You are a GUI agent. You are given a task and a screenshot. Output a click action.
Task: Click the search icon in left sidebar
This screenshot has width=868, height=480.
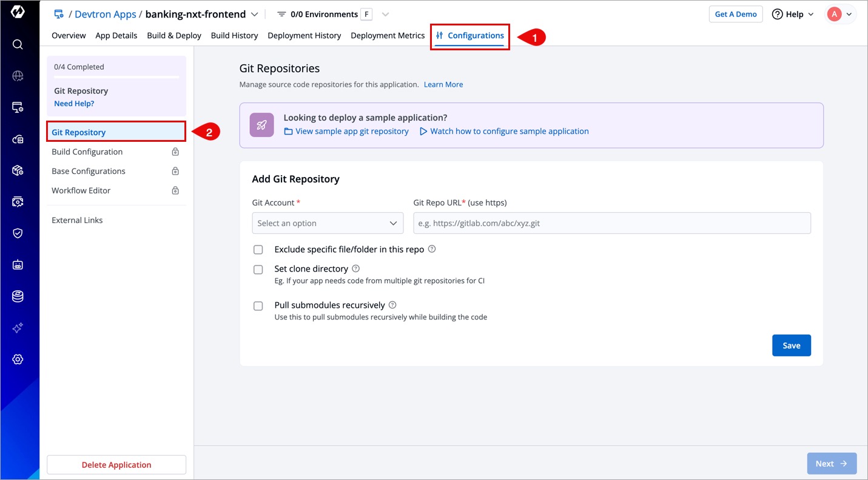[x=18, y=44]
